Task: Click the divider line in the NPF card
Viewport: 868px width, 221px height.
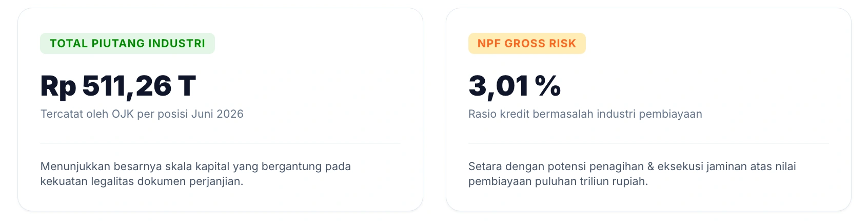Action: [648, 143]
